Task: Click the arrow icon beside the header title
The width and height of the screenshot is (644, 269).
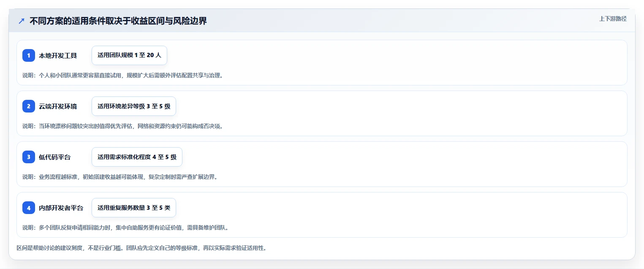Action: [x=22, y=21]
